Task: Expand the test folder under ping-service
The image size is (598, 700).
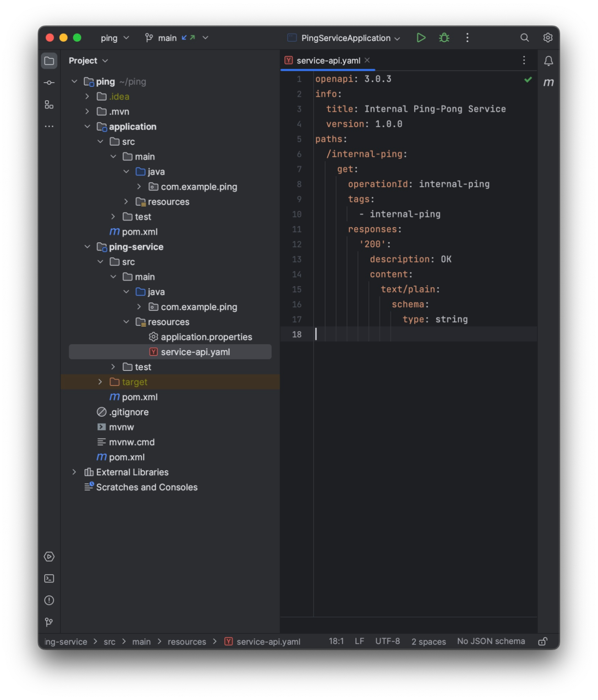Action: pyautogui.click(x=113, y=367)
